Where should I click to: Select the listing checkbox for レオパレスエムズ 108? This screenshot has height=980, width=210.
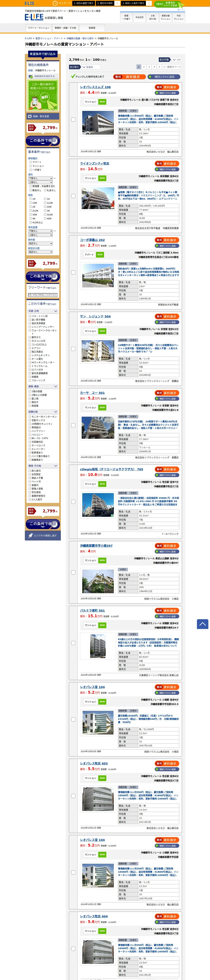point(73,119)
